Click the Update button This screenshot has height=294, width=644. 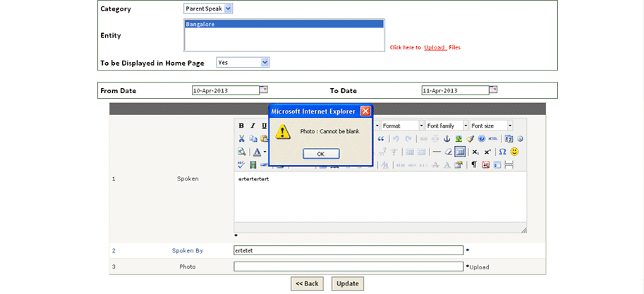pos(348,283)
